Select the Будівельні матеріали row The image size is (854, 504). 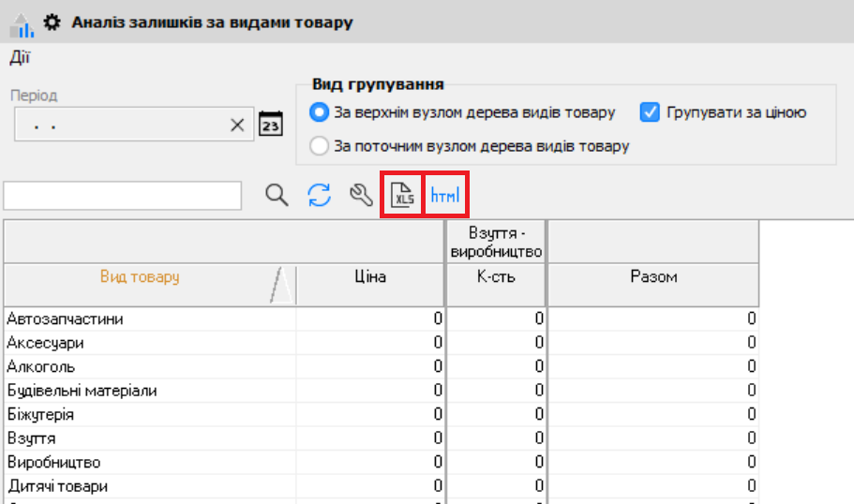(x=382, y=391)
